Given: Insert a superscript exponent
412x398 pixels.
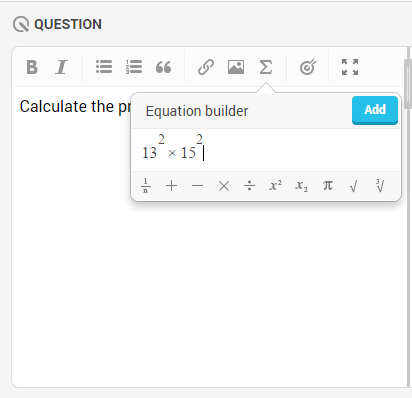Looking at the screenshot, I should coord(276,185).
